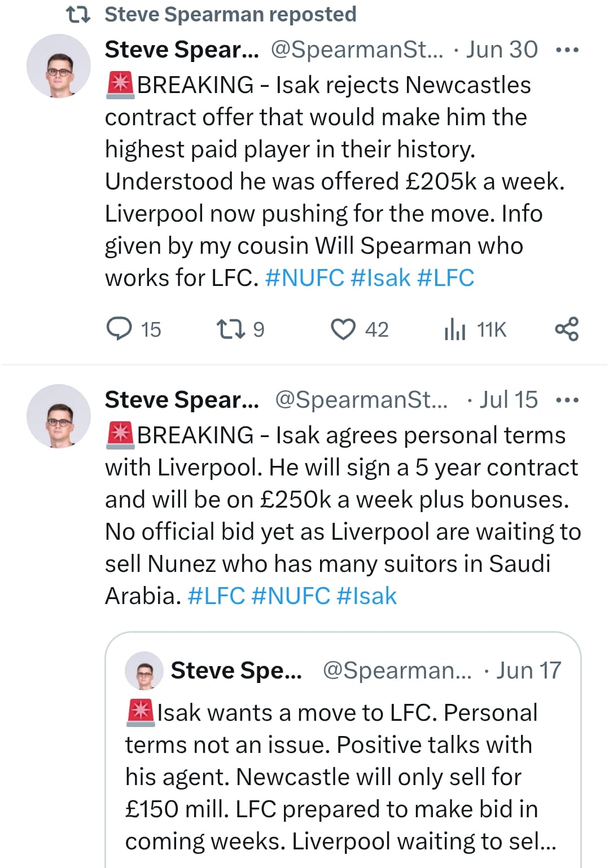Image resolution: width=609 pixels, height=868 pixels.
Task: Open the #NUFC hashtag in first tweet
Action: [x=305, y=278]
